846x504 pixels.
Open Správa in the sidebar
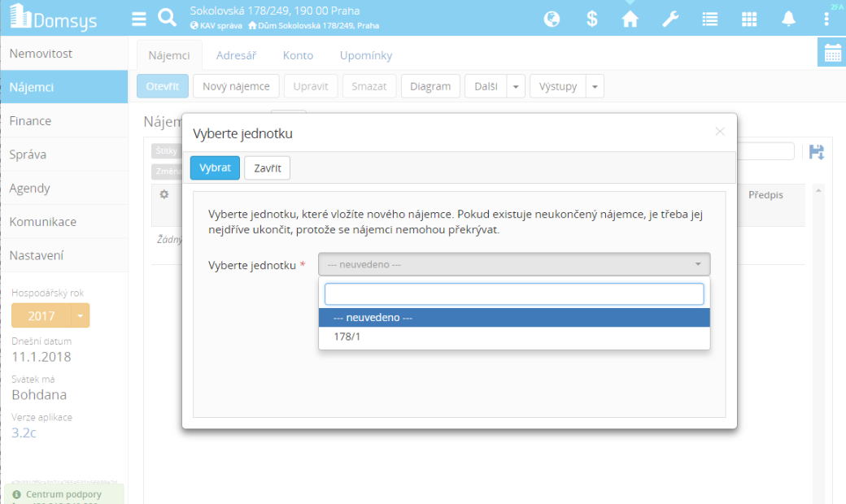[63, 154]
